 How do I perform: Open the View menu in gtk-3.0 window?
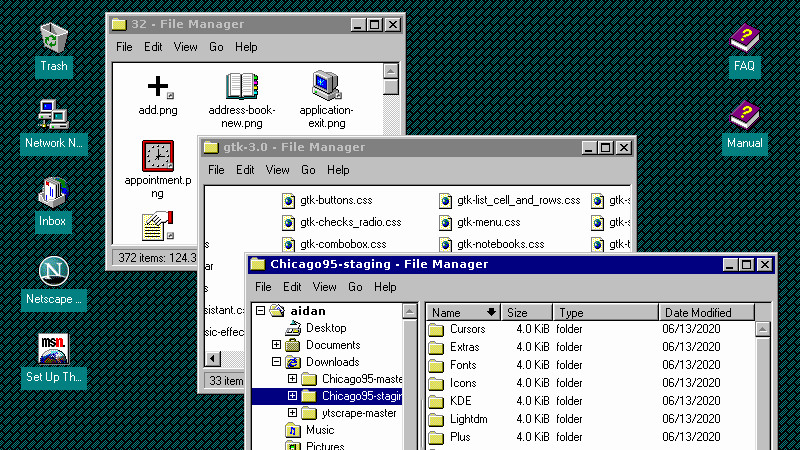(x=277, y=170)
